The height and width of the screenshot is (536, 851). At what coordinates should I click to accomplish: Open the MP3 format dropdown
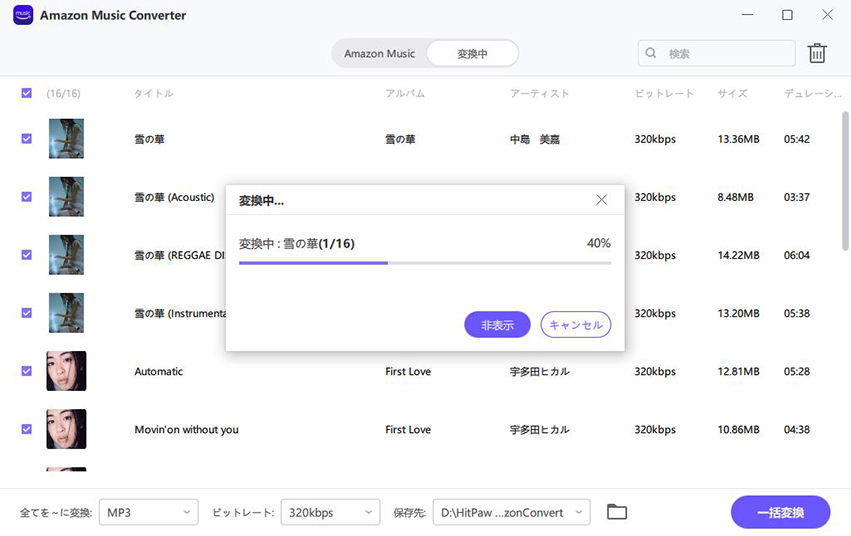pos(149,512)
